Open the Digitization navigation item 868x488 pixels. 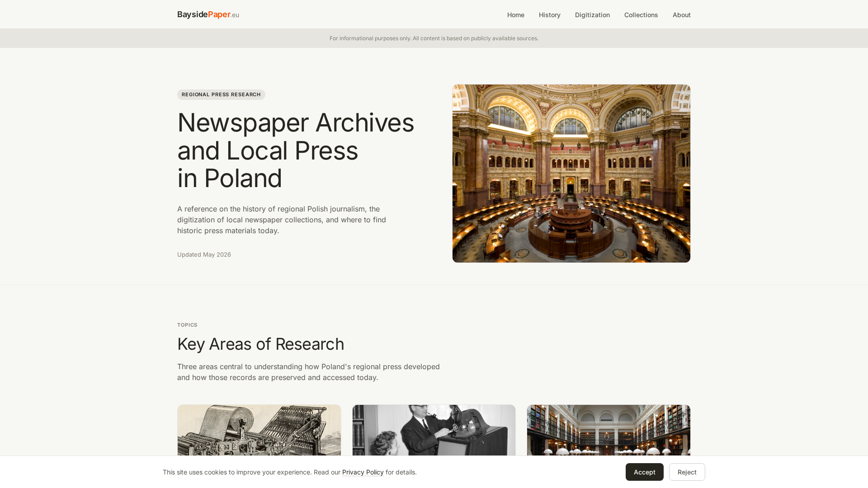click(x=592, y=15)
